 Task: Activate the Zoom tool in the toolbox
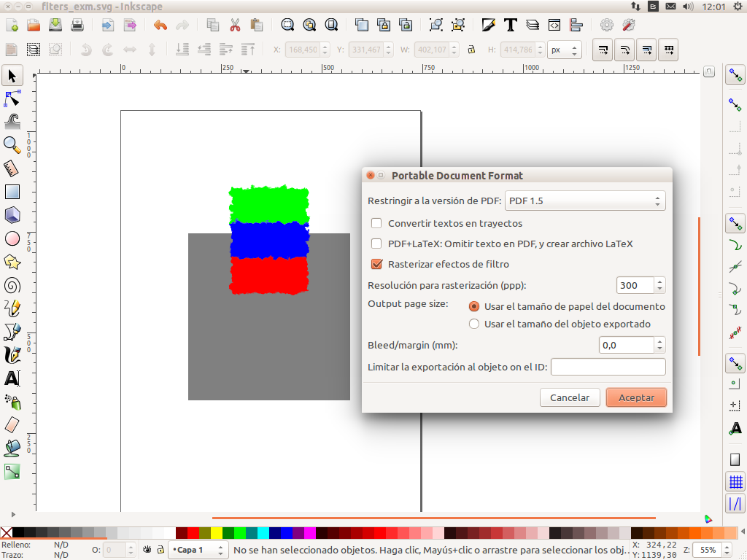pos(12,145)
